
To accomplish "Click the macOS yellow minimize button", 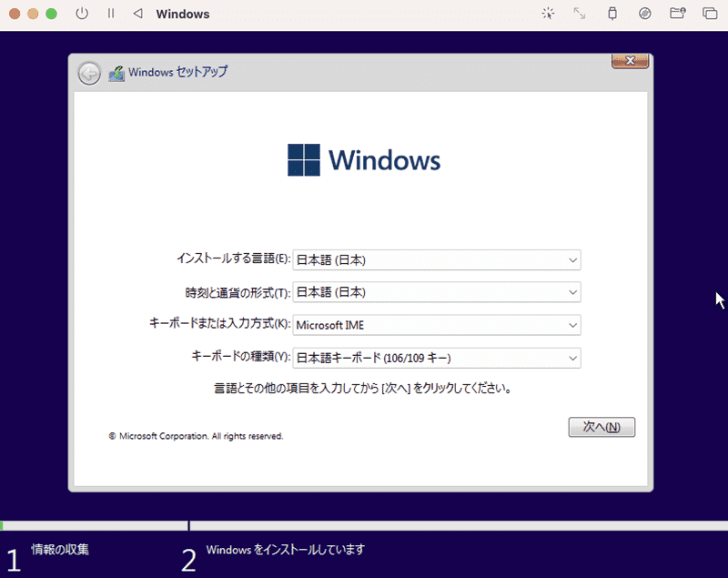I will coord(33,14).
